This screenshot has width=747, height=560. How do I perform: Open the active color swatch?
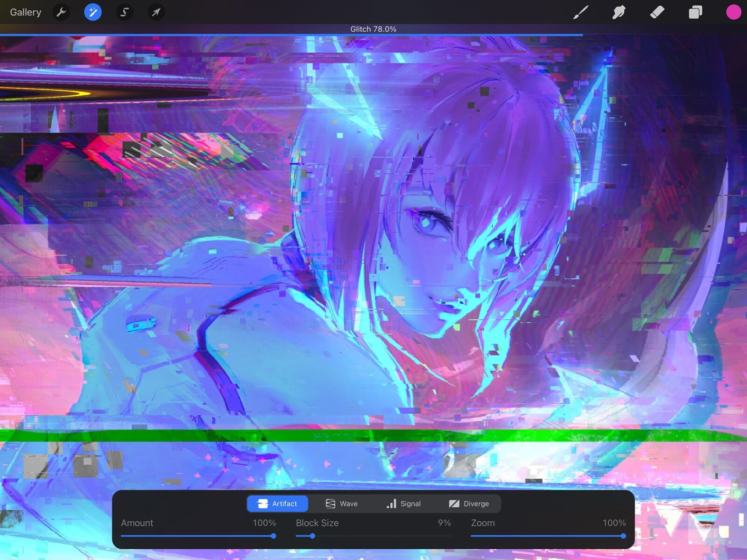pyautogui.click(x=733, y=12)
